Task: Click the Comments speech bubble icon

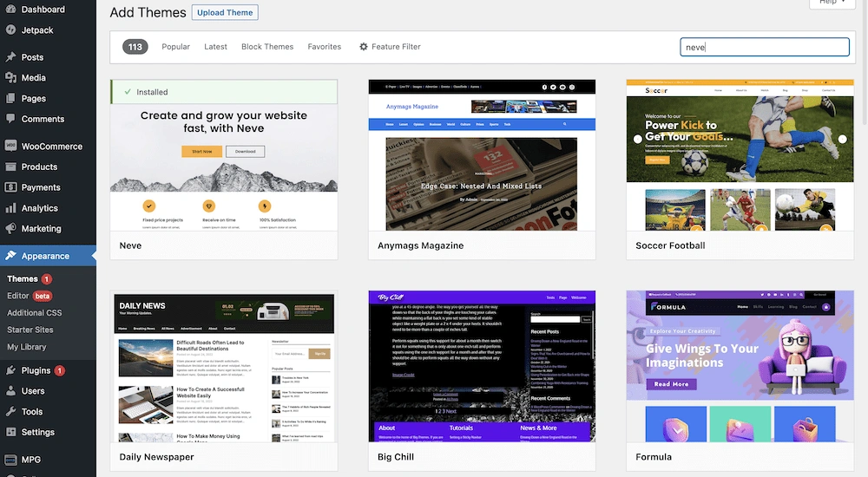Action: click(10, 120)
